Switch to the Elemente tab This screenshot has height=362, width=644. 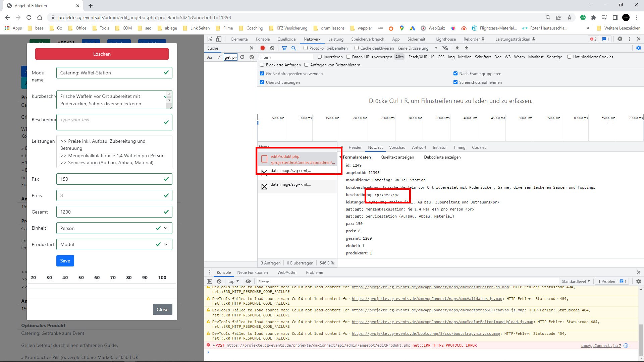tap(239, 39)
